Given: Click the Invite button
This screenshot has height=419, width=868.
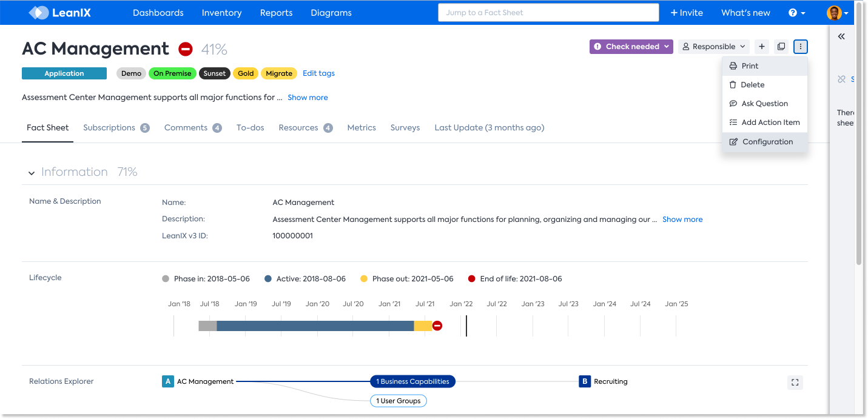Looking at the screenshot, I should point(687,13).
